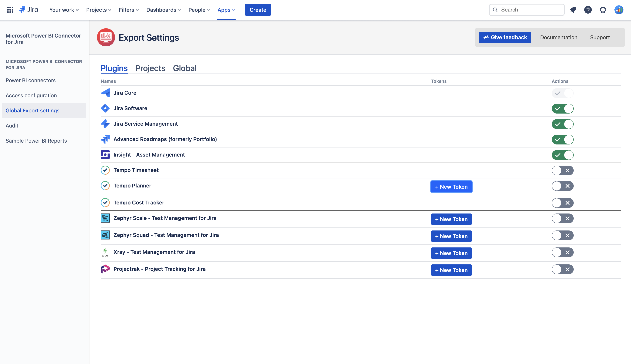Click the Tempo Cost Tracker icon
Viewport: 631px width, 364px height.
pos(105,203)
